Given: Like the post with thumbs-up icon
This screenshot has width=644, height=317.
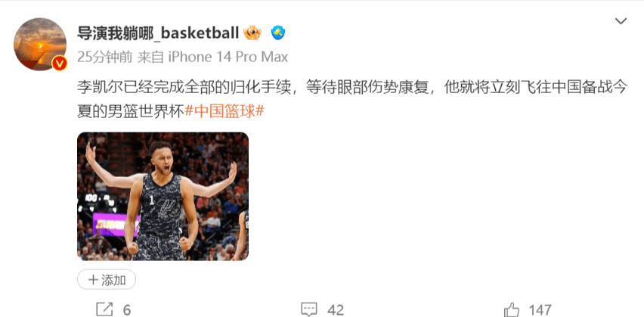Looking at the screenshot, I should [x=511, y=309].
